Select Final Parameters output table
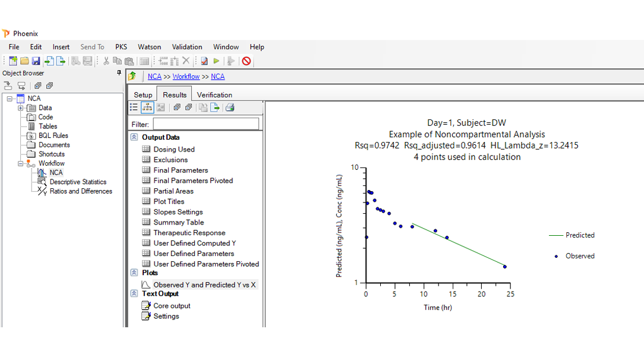This screenshot has height=354, width=644. point(181,170)
